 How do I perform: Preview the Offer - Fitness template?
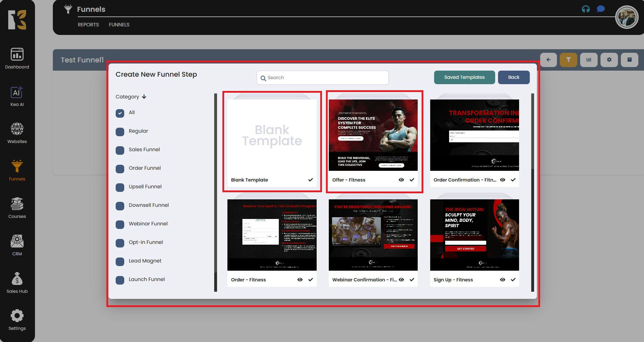(401, 180)
